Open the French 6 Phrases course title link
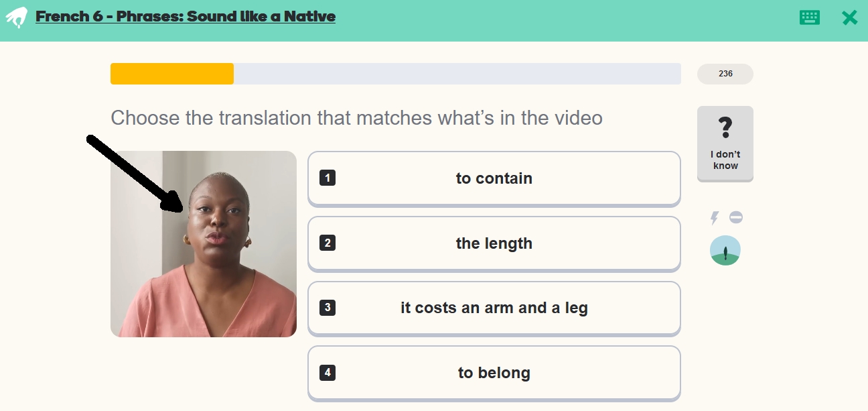The width and height of the screenshot is (868, 411). 186,17
